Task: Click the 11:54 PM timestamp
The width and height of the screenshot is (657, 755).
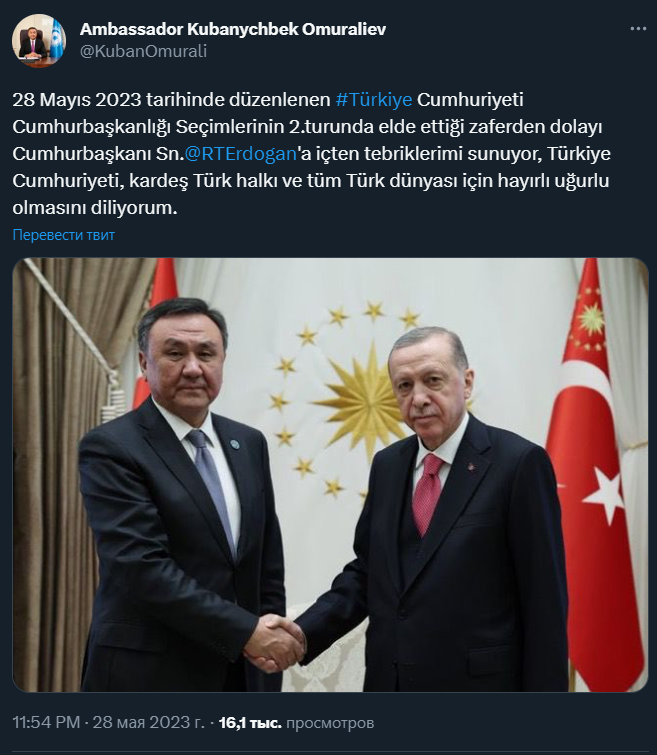Action: pyautogui.click(x=46, y=722)
